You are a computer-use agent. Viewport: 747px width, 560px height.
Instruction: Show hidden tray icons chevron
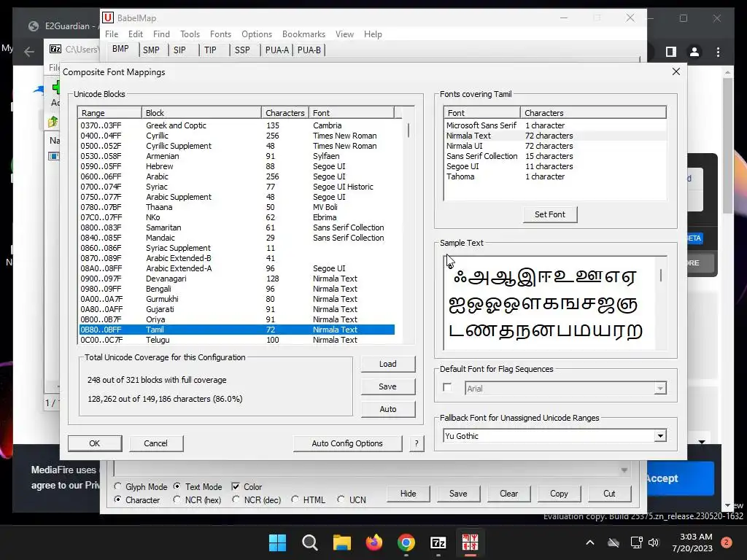pos(589,542)
